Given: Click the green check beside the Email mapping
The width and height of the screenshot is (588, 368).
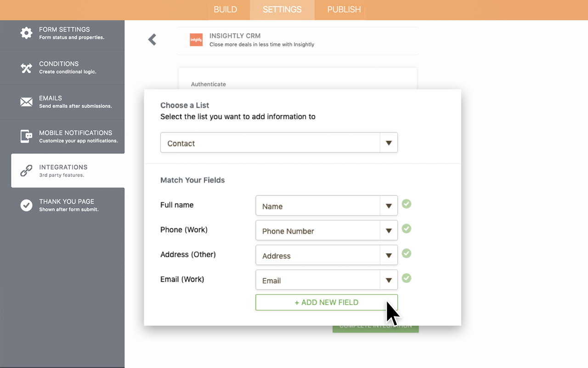Looking at the screenshot, I should [406, 278].
